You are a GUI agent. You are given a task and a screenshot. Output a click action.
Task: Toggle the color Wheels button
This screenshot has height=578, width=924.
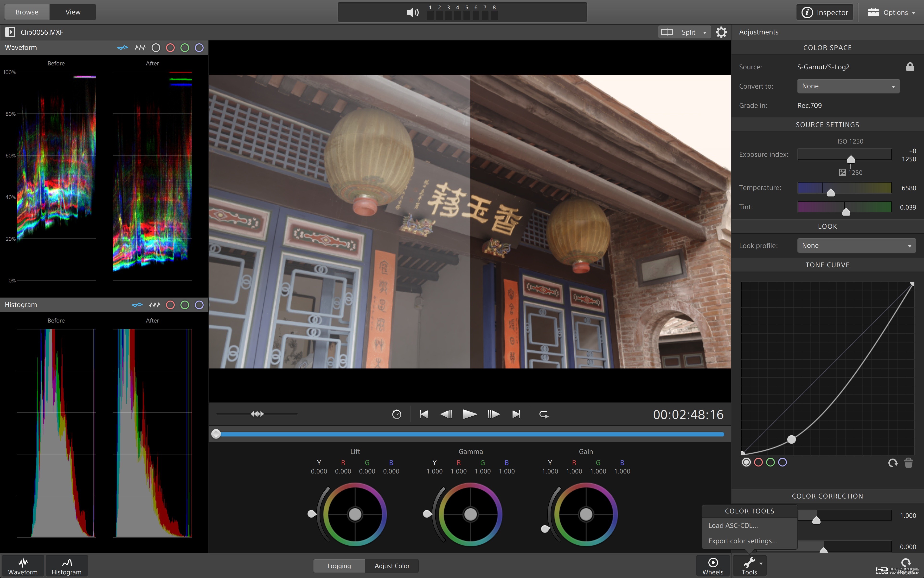[x=713, y=566]
